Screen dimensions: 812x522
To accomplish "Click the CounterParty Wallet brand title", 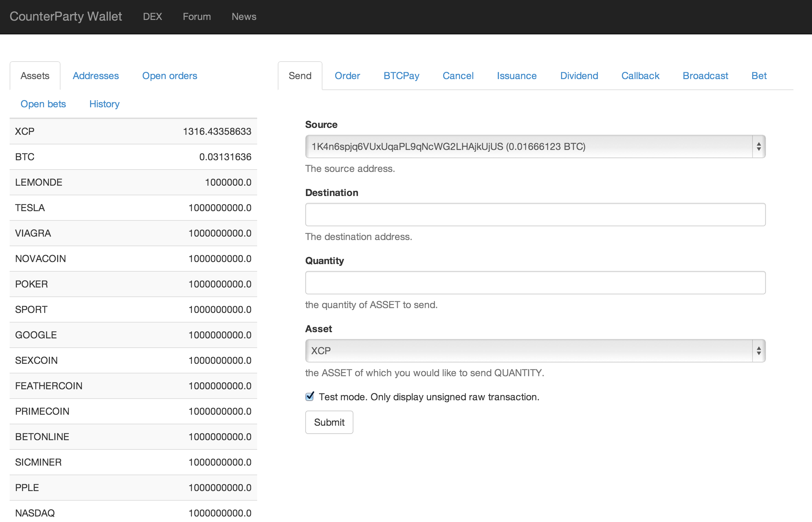I will 66,17.
